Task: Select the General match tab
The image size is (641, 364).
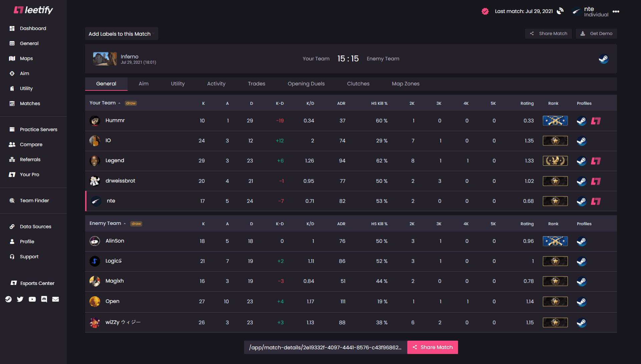Action: tap(106, 84)
